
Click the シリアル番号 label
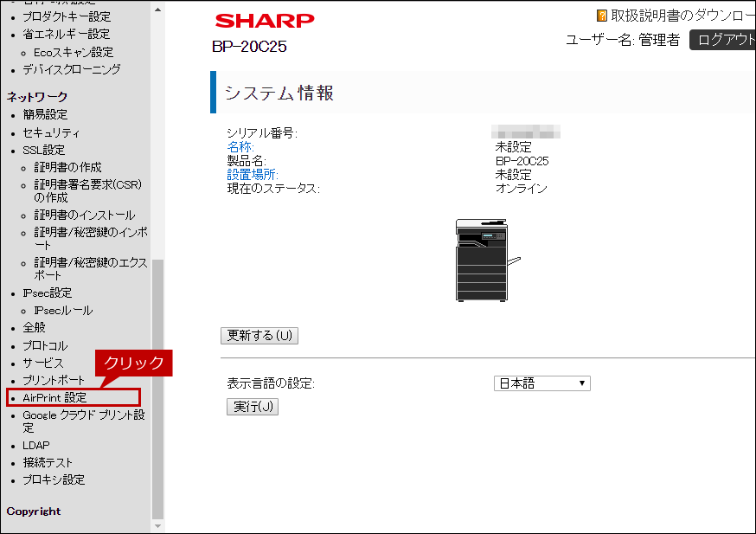262,133
